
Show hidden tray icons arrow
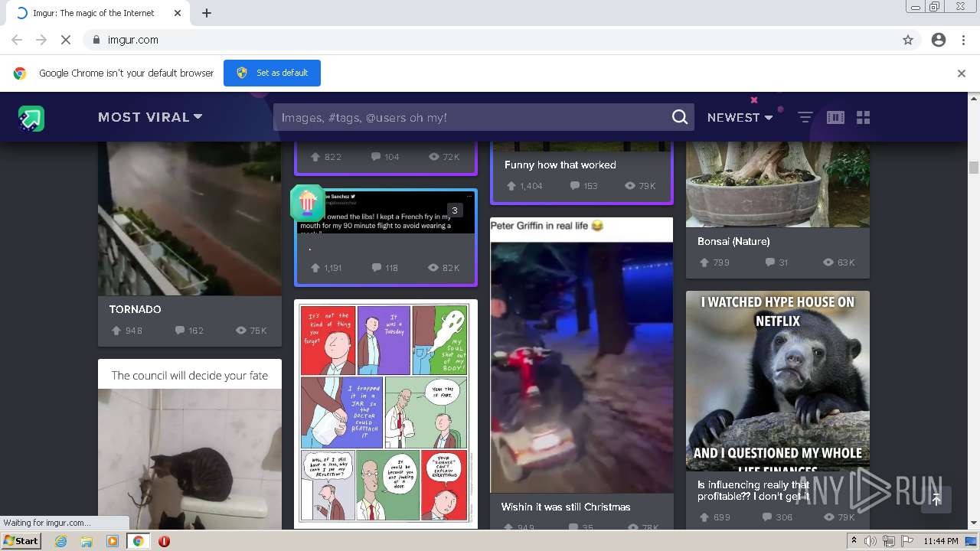(x=854, y=541)
